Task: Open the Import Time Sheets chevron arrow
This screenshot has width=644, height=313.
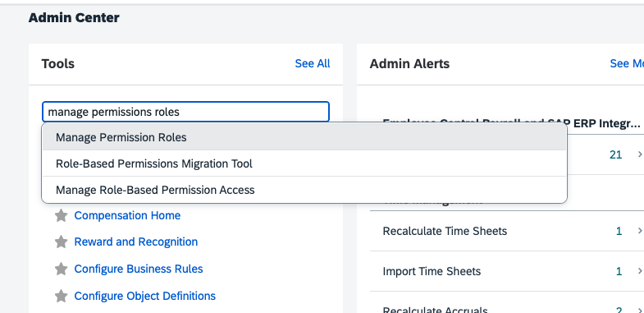Action: tap(639, 271)
